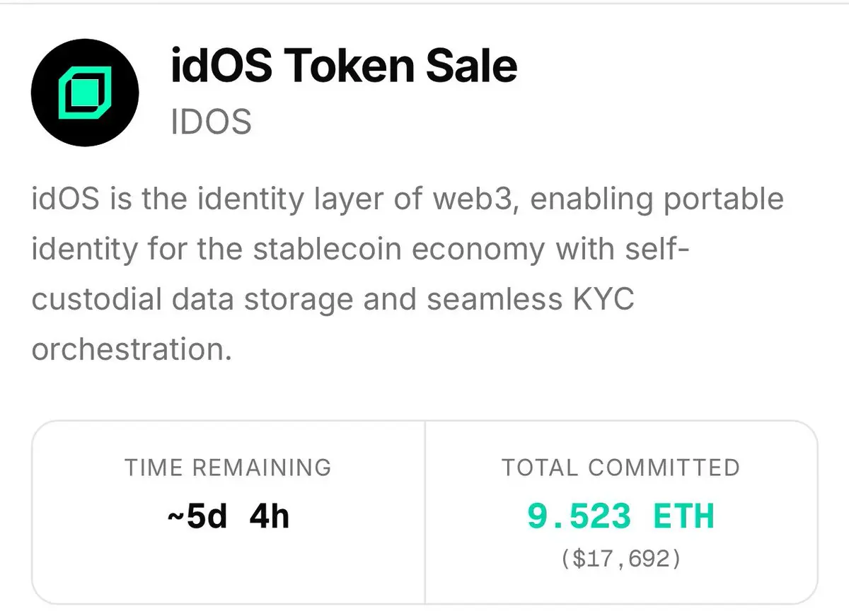Select the IDOS ticker label
Viewport: 849px width, 616px height.
[x=211, y=122]
